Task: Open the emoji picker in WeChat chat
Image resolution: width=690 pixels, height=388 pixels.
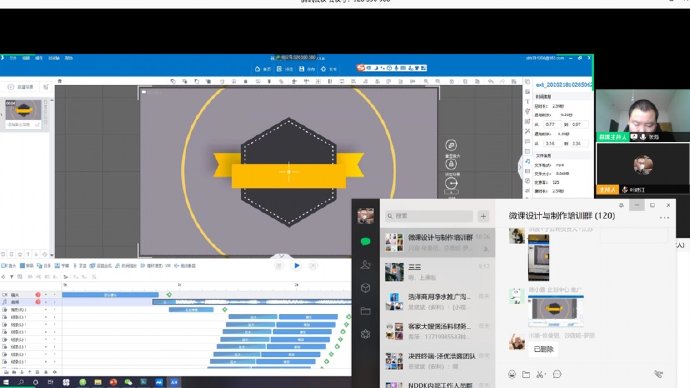Action: pyautogui.click(x=512, y=374)
